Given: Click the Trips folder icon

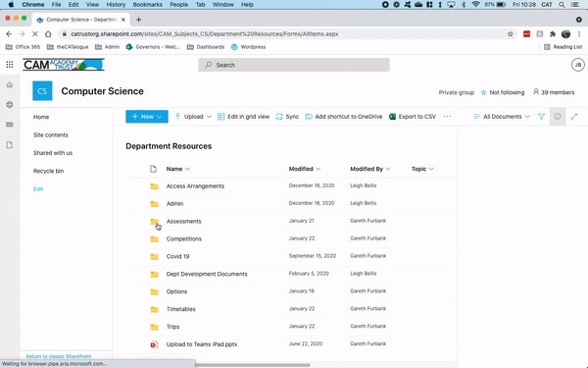Looking at the screenshot, I should (154, 327).
